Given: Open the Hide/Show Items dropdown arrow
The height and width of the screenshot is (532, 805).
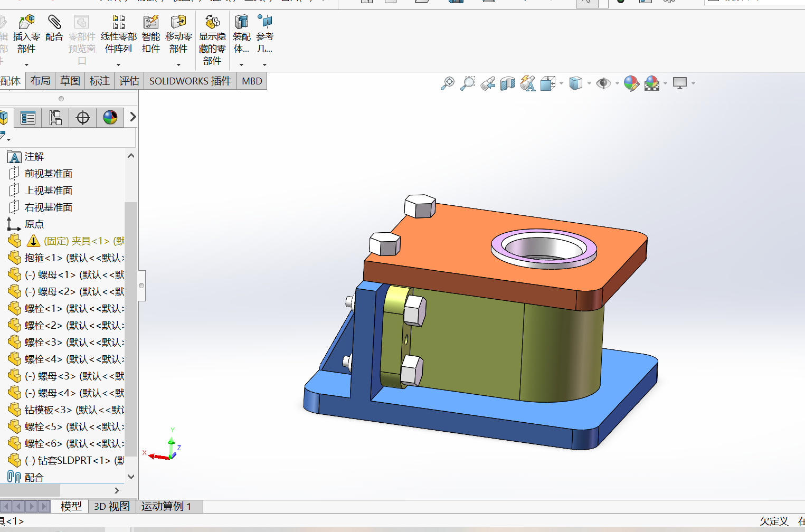Looking at the screenshot, I should [617, 83].
